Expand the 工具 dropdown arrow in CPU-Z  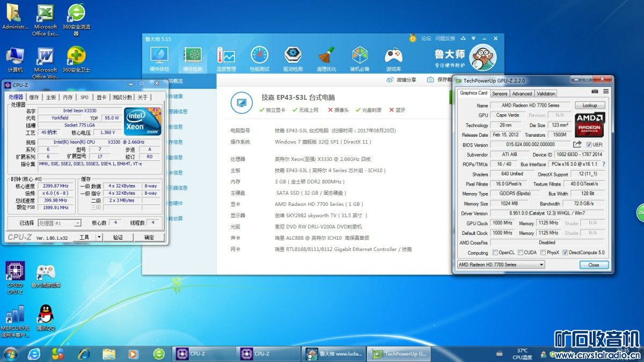(x=99, y=237)
